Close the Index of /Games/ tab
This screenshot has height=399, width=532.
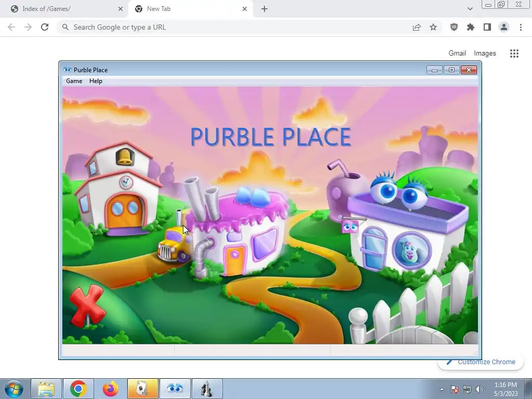(x=121, y=9)
